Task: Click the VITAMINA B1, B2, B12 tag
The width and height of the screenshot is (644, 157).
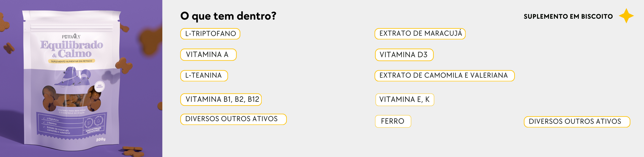Action: (x=221, y=99)
